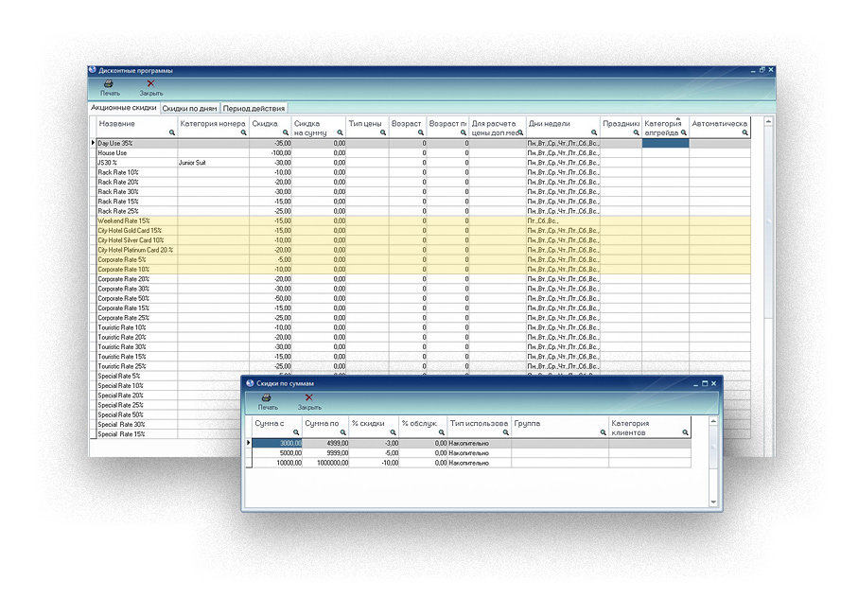
Task: Print the Скидки по суммам table
Action: click(268, 398)
